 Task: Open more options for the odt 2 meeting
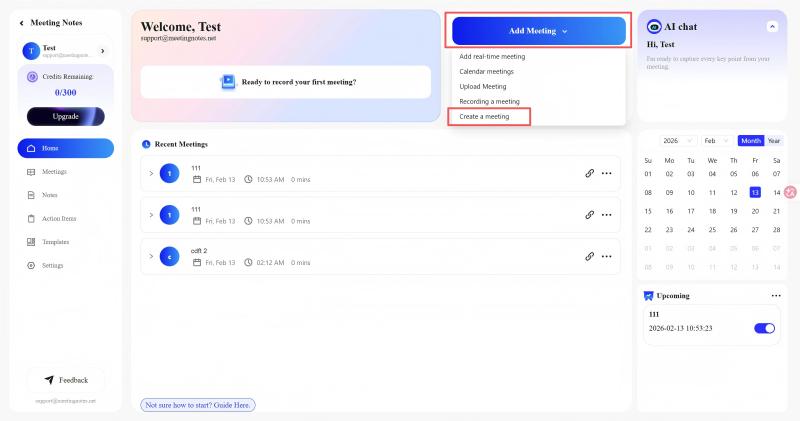coord(606,257)
